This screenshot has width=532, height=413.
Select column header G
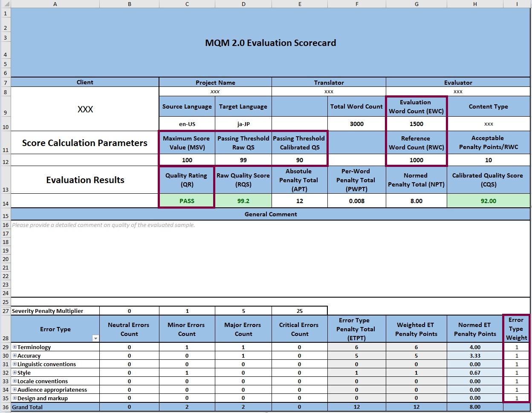[x=416, y=4]
